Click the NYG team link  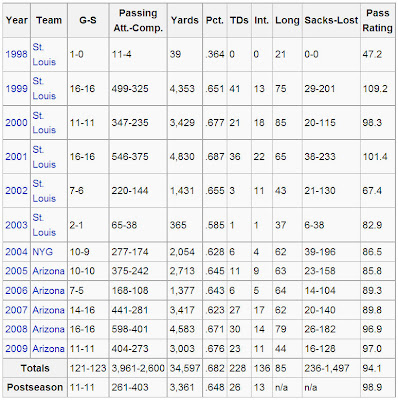tap(43, 252)
